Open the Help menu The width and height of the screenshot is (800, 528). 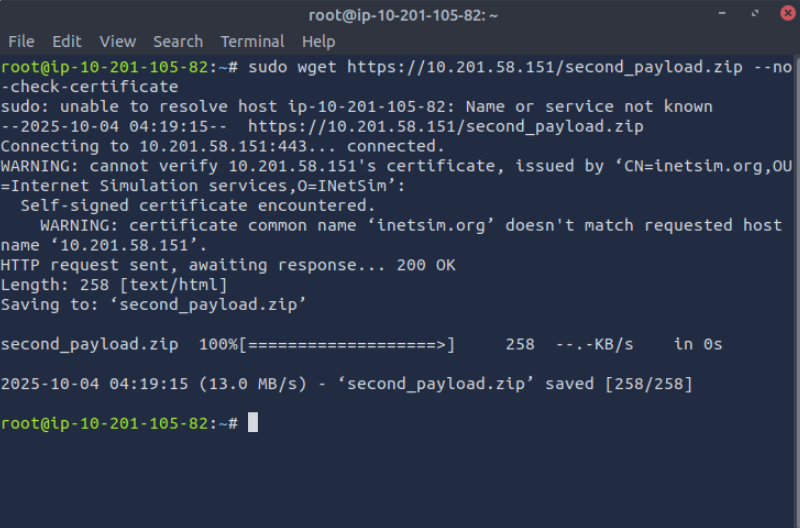point(318,41)
